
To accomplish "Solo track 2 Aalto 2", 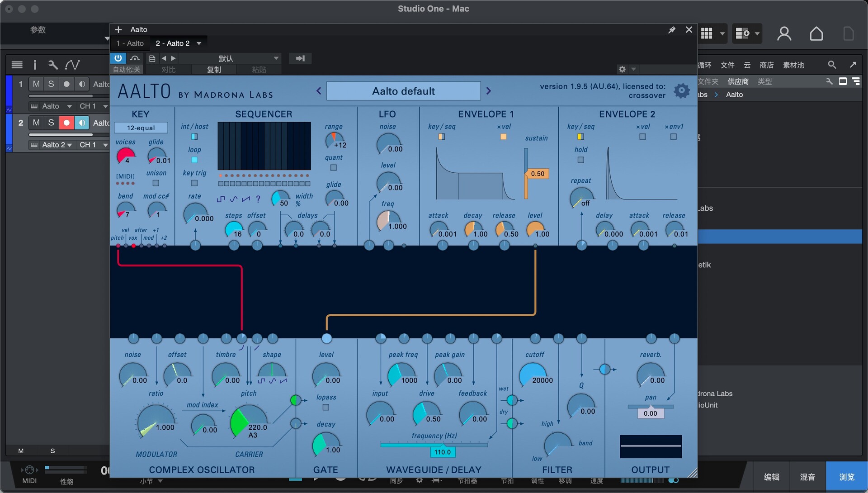I will point(51,123).
